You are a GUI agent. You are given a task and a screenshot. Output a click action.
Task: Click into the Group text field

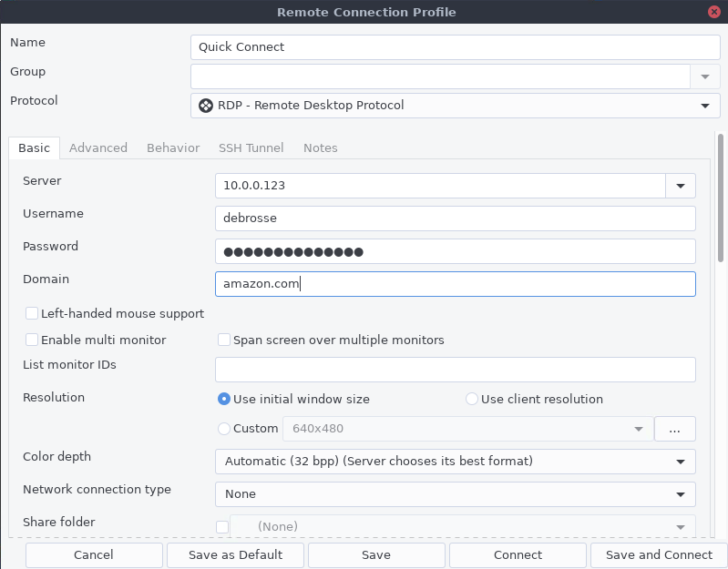[440, 76]
